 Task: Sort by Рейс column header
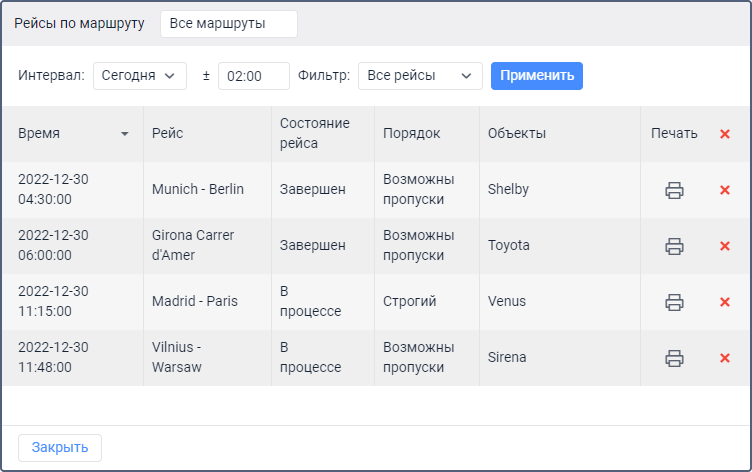pyautogui.click(x=168, y=134)
